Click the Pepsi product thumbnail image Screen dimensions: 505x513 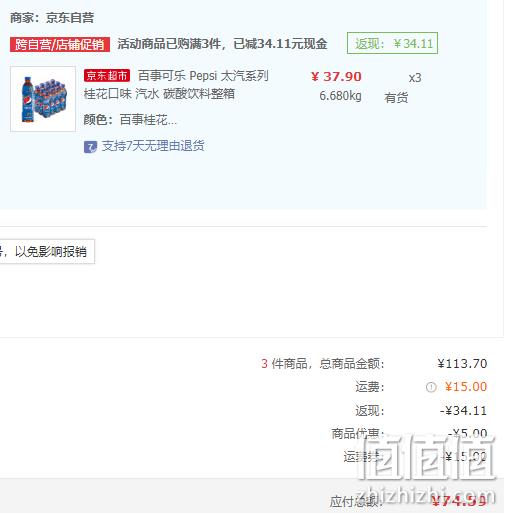43,99
